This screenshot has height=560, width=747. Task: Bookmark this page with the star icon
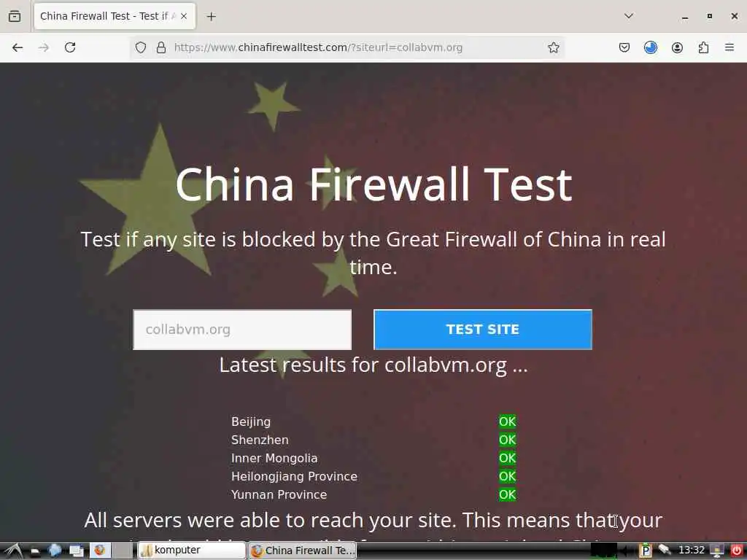coord(553,47)
